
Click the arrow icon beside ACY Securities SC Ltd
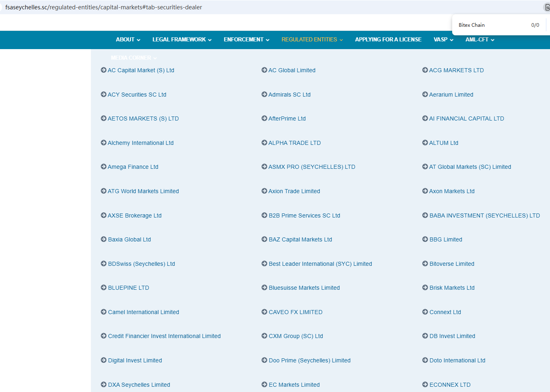(104, 95)
